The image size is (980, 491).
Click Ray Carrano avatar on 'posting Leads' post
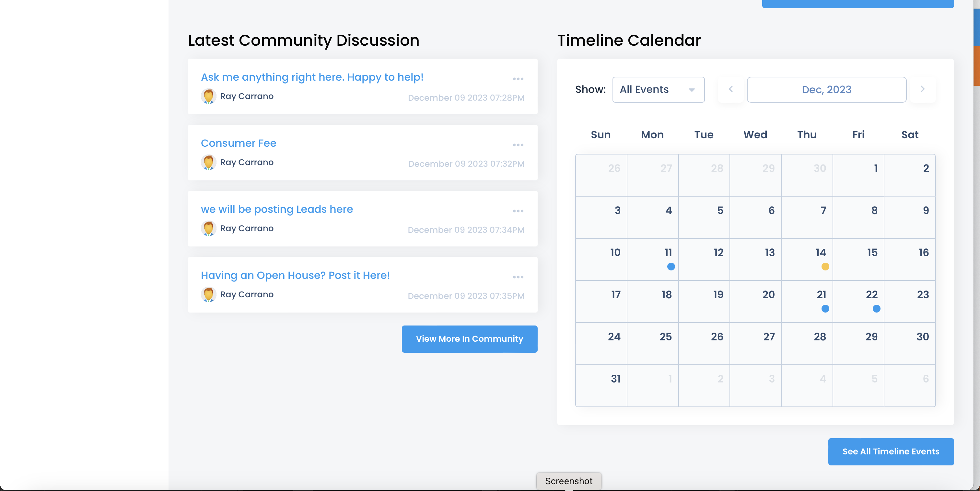click(208, 229)
